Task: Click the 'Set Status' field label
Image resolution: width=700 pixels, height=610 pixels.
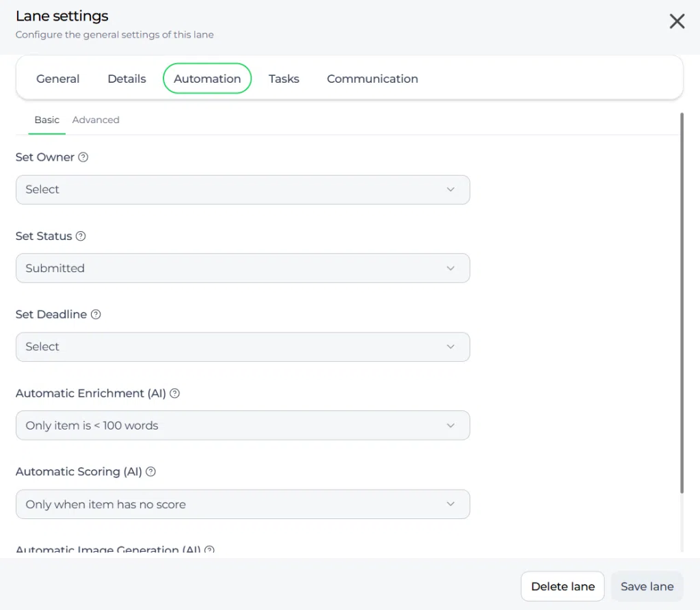Action: tap(44, 236)
